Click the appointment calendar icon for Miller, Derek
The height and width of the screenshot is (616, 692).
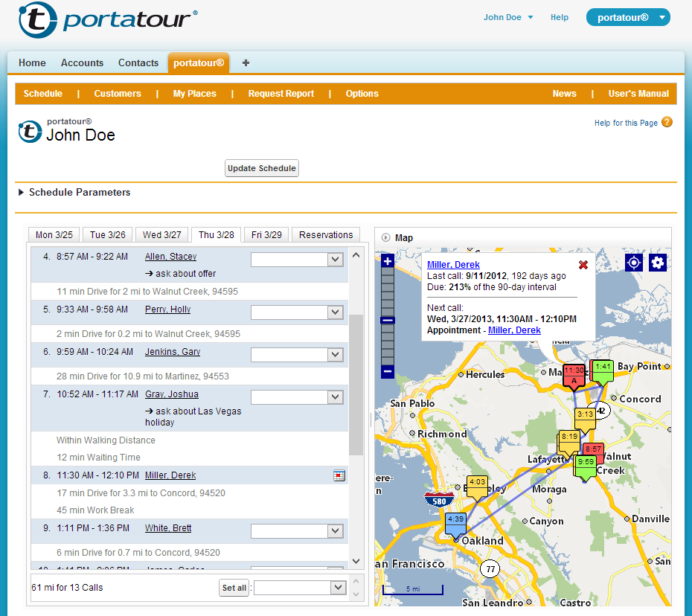tap(339, 475)
